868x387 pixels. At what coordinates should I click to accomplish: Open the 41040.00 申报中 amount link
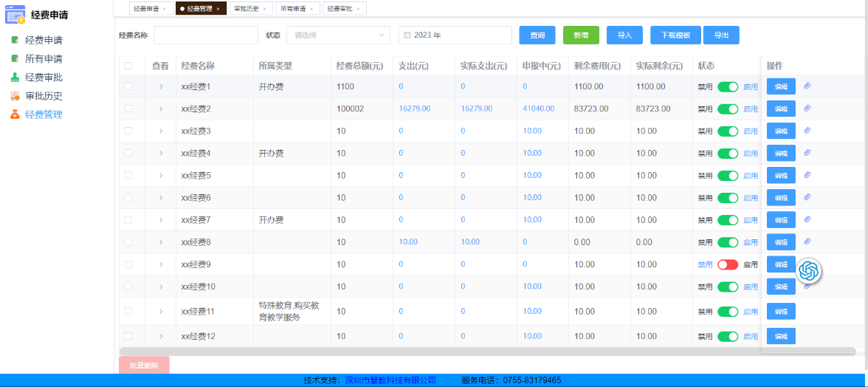539,109
